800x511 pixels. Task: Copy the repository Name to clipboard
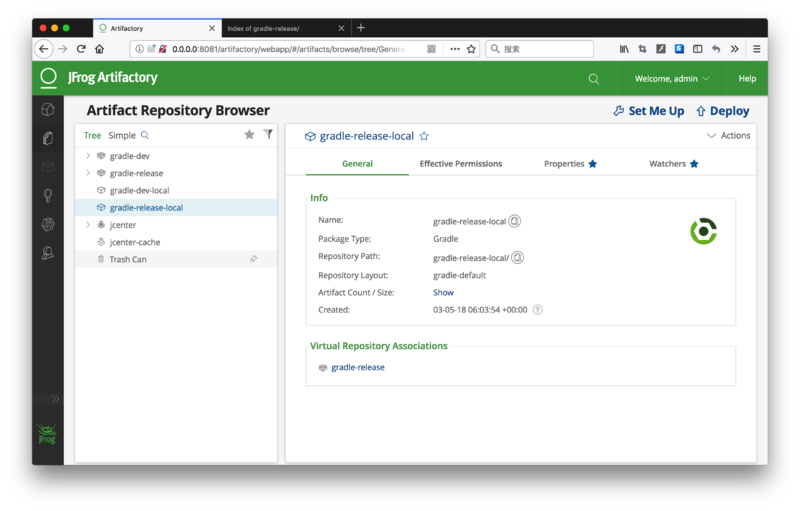point(515,221)
